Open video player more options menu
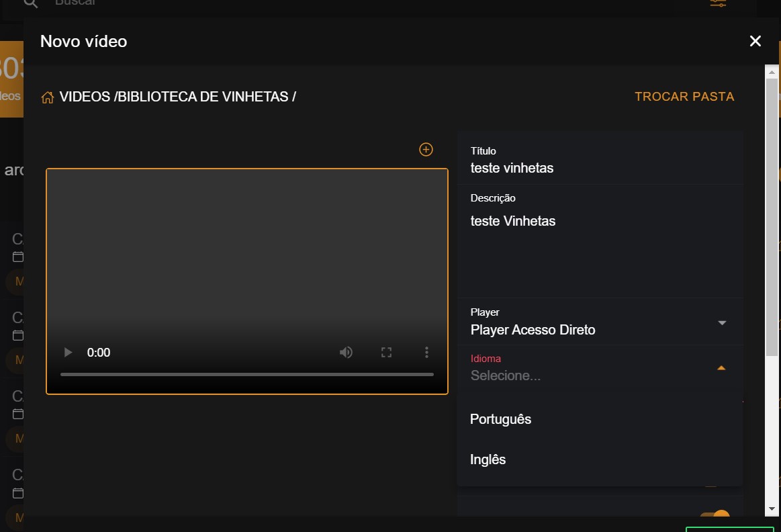The height and width of the screenshot is (532, 781). pyautogui.click(x=426, y=352)
